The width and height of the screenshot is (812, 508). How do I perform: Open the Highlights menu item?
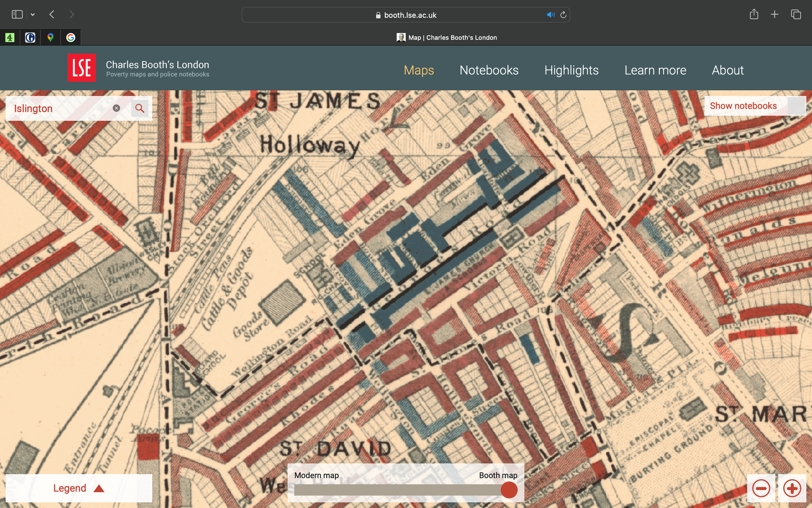pos(571,70)
